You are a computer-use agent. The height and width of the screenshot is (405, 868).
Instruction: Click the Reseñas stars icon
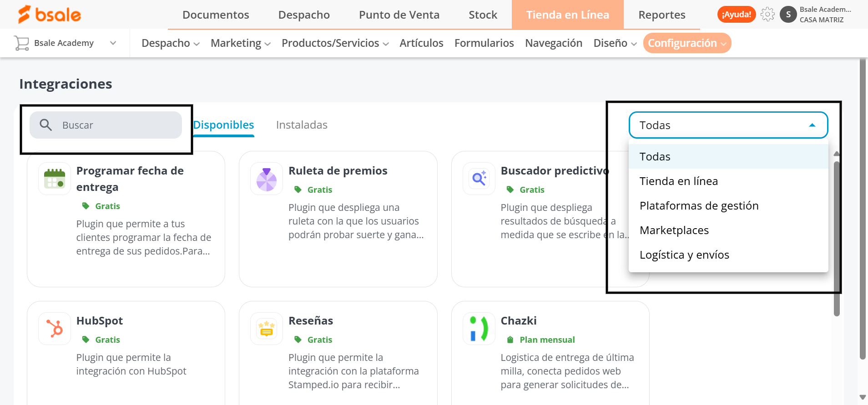tap(267, 329)
